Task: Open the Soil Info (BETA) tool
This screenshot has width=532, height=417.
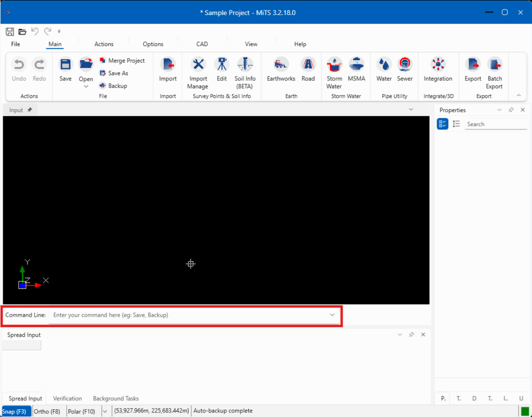Action: click(x=245, y=73)
